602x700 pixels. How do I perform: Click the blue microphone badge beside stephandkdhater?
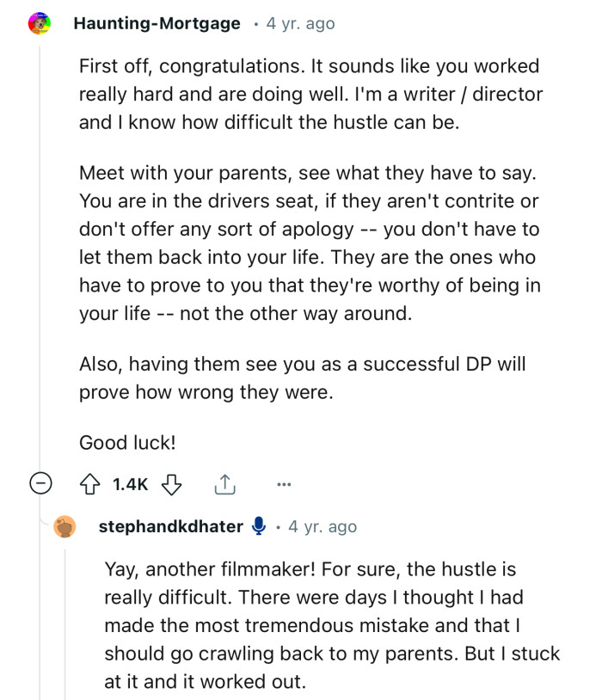[259, 525]
